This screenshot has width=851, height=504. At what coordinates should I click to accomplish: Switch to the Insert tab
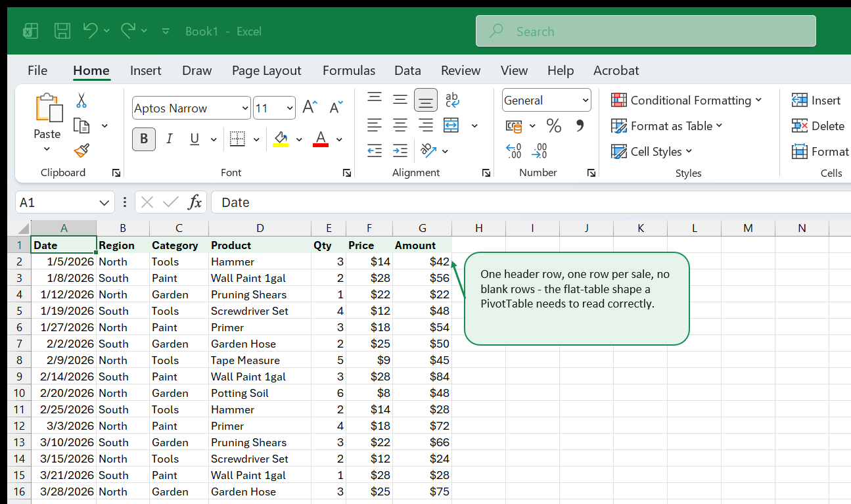(x=146, y=70)
